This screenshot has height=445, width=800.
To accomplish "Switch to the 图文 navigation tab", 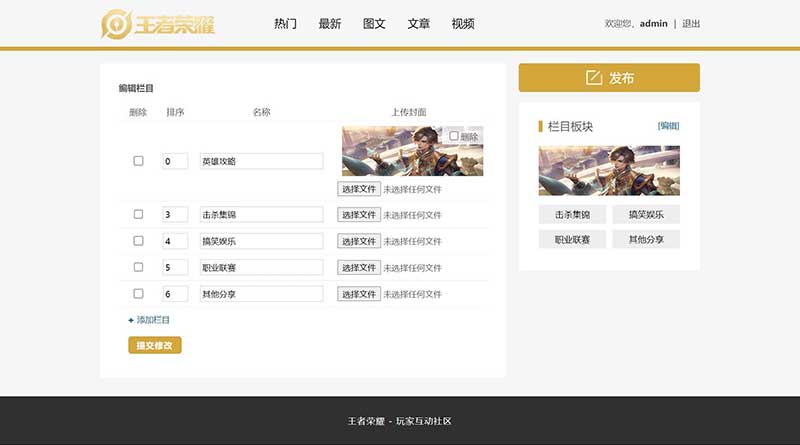I will coord(374,24).
